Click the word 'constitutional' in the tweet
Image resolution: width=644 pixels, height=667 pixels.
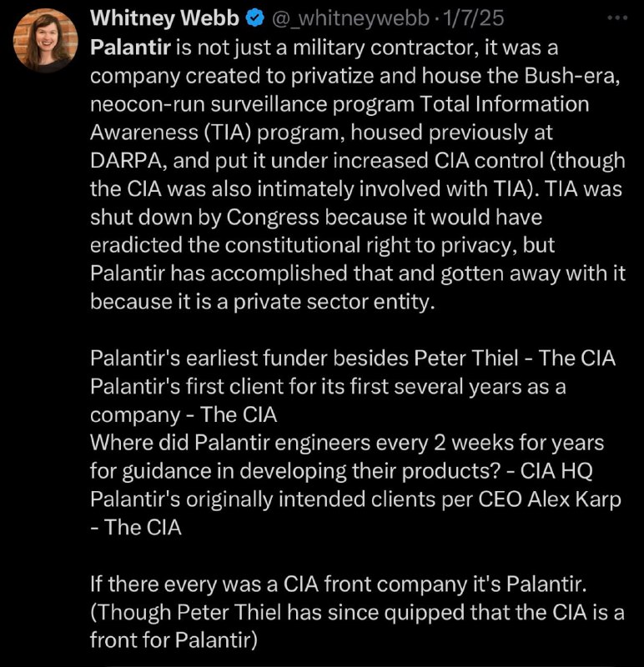293,245
